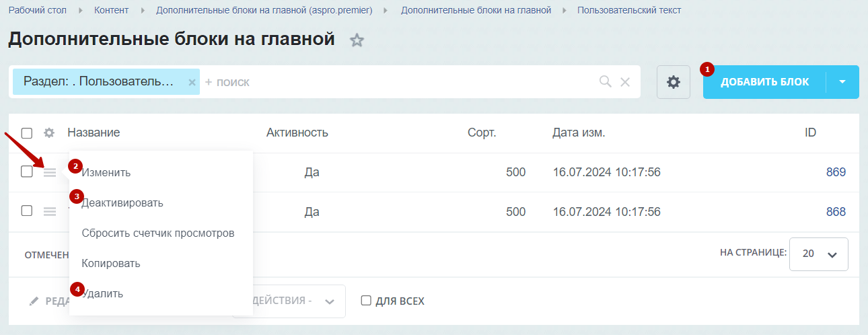868x335 pixels.
Task: Check the first row checkbox
Action: (27, 172)
